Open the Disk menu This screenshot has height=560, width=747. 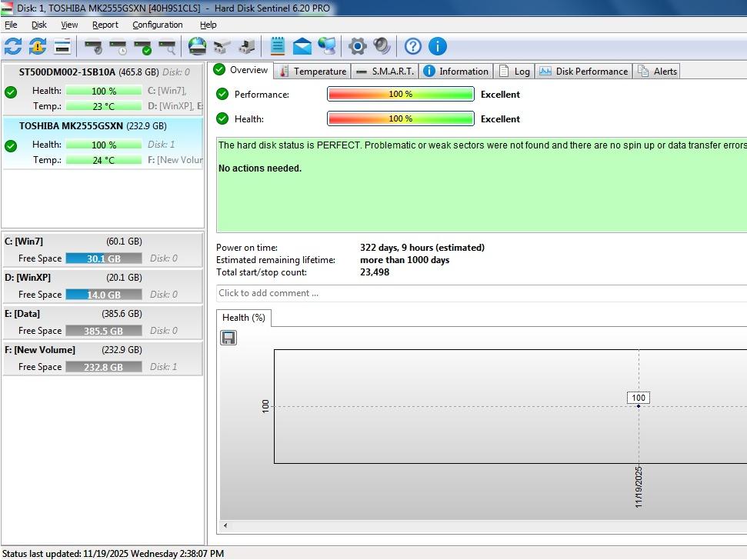39,25
